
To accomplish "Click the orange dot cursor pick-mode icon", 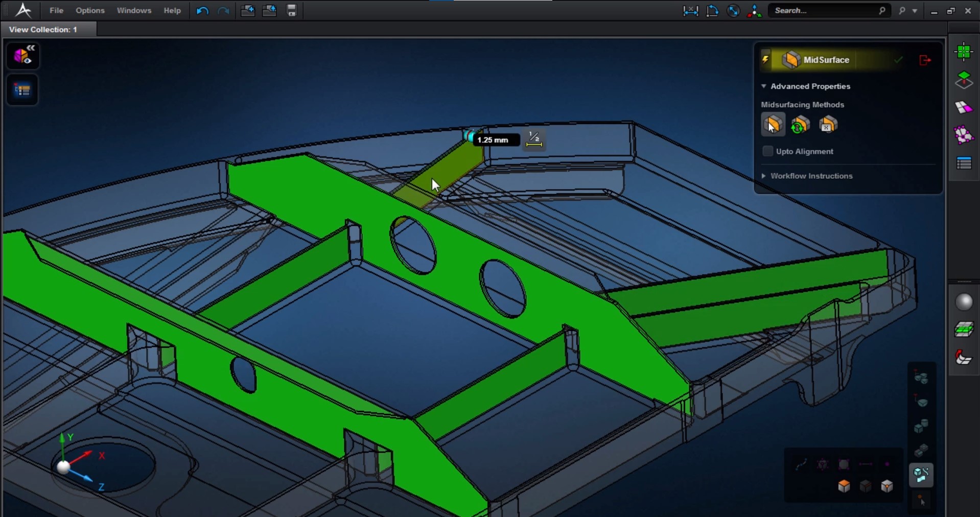I will click(x=921, y=500).
